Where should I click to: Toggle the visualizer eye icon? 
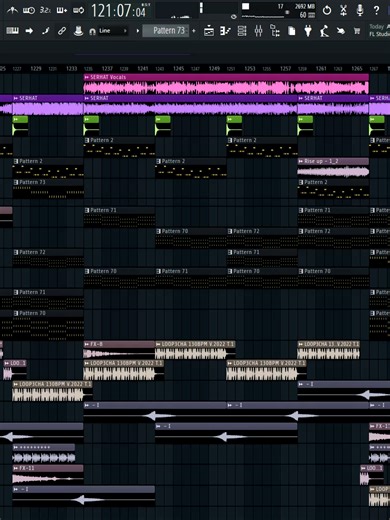pyautogui.click(x=234, y=17)
